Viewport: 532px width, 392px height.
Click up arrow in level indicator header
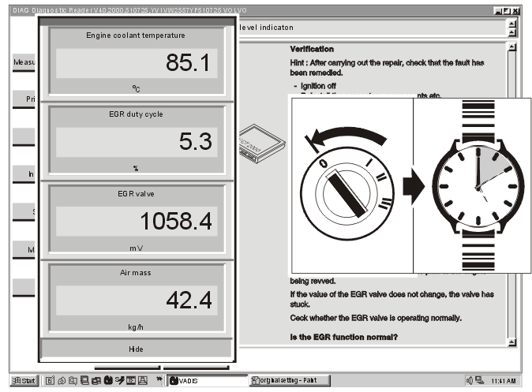(511, 24)
